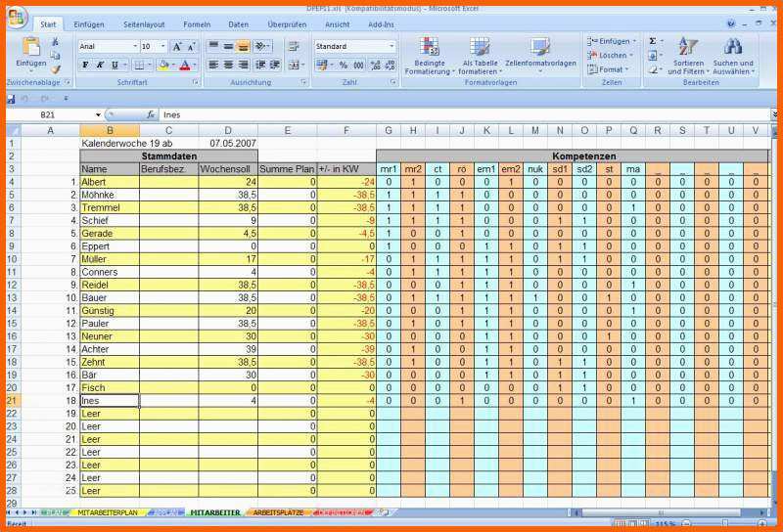Toggle underline formatting U button

115,65
